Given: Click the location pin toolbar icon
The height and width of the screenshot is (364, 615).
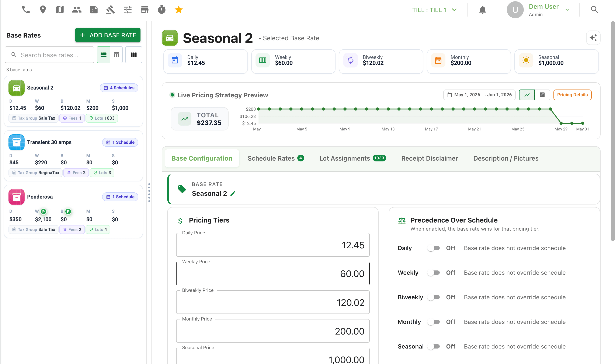Looking at the screenshot, I should (43, 10).
